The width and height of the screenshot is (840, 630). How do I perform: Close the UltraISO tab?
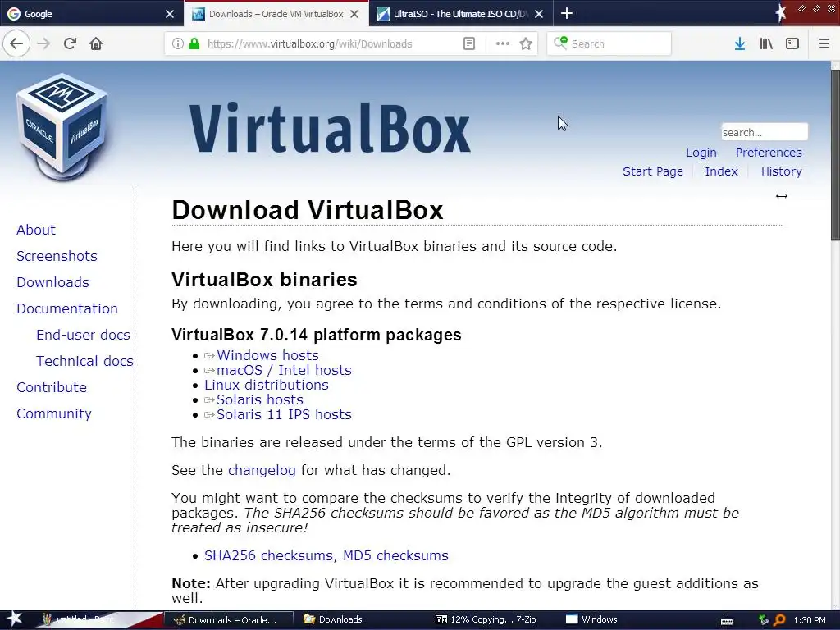(539, 14)
